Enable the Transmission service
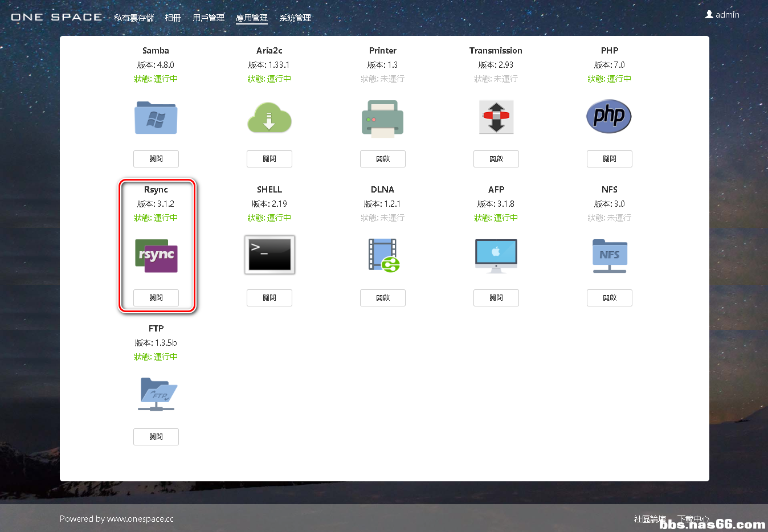 click(x=496, y=159)
